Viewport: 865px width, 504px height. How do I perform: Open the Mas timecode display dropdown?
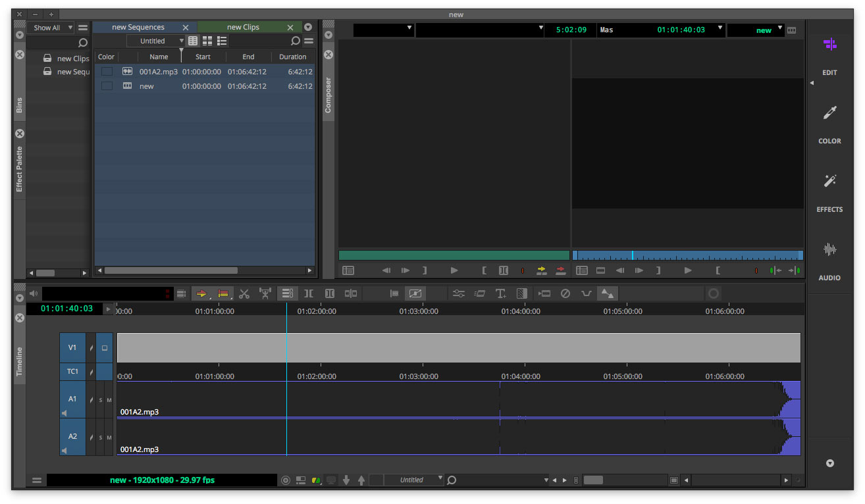[x=661, y=30]
